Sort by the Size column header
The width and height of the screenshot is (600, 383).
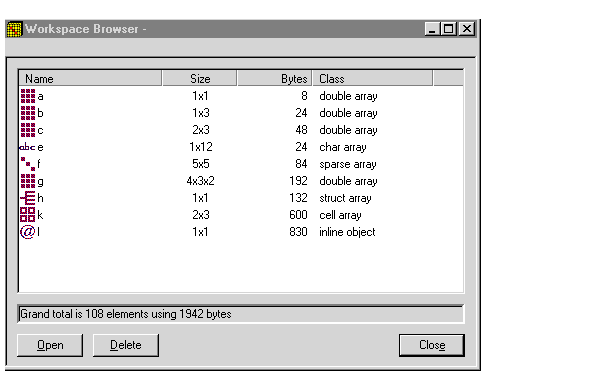click(200, 78)
